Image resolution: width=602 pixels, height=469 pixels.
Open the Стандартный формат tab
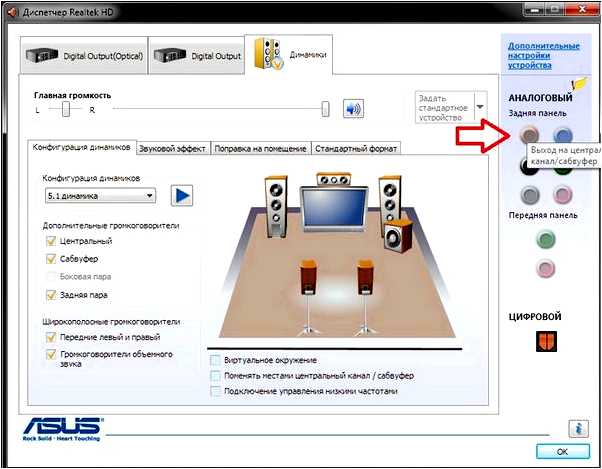356,149
